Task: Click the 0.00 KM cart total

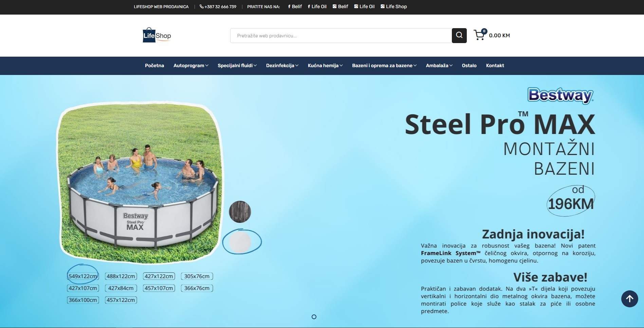Action: pos(499,35)
